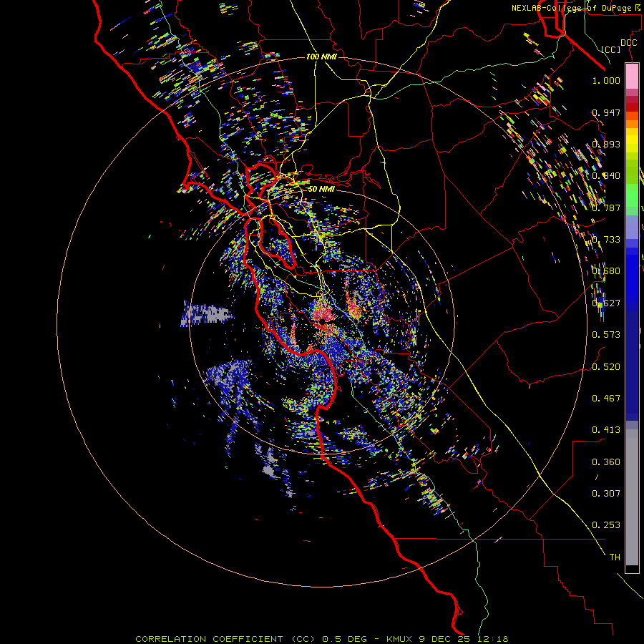This screenshot has height=644, width=644.
Task: Click the 0.467 color scale value
Action: coord(606,399)
